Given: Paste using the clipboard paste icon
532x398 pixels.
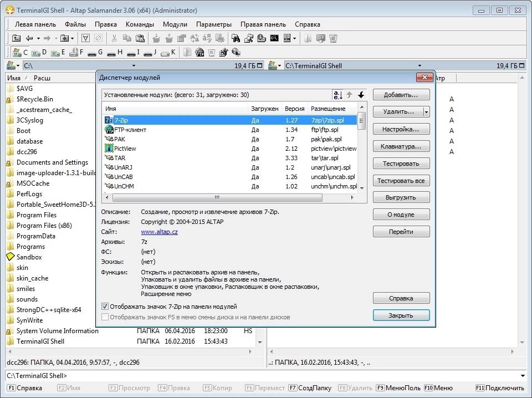Looking at the screenshot, I should click(140, 38).
